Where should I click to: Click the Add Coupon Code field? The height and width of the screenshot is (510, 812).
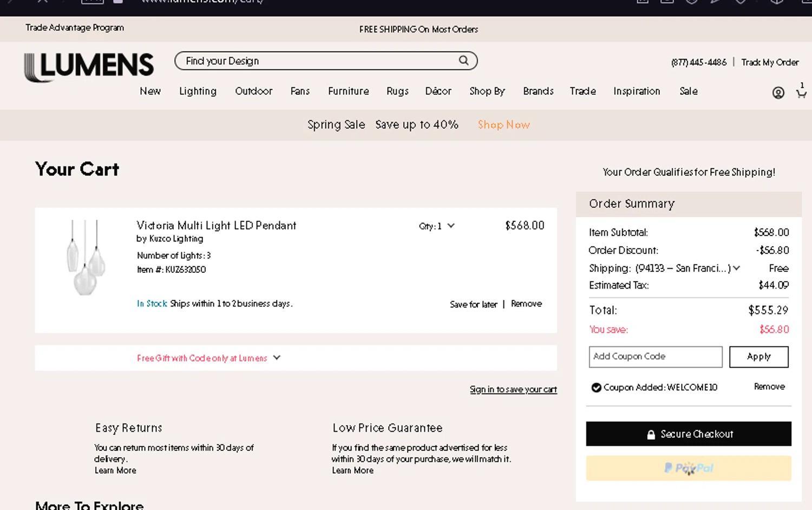tap(656, 357)
